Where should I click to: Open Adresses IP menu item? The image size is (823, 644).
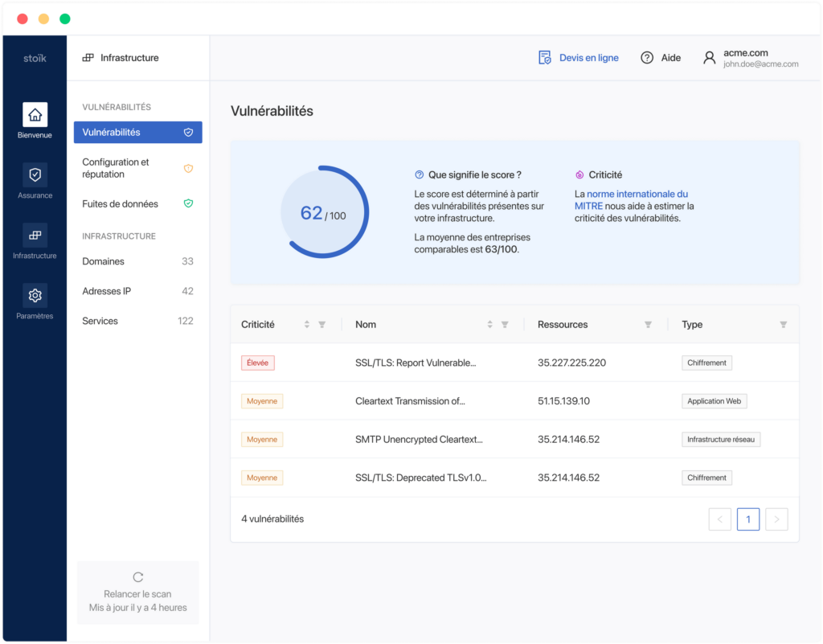[x=138, y=291]
